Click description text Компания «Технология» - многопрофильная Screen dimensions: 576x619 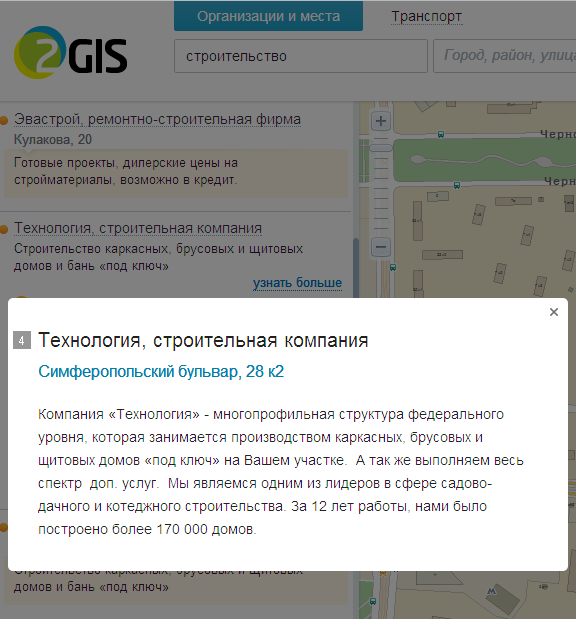pos(281,471)
